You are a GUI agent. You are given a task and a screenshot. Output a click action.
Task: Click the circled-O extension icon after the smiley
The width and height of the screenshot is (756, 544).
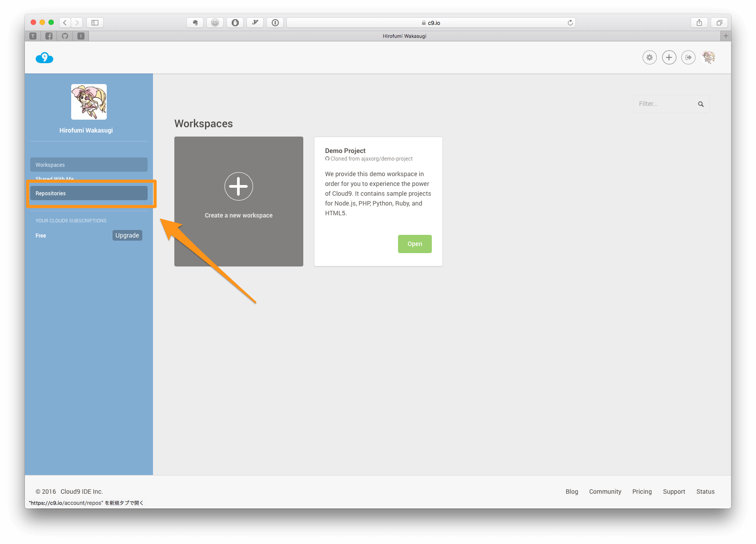[235, 22]
